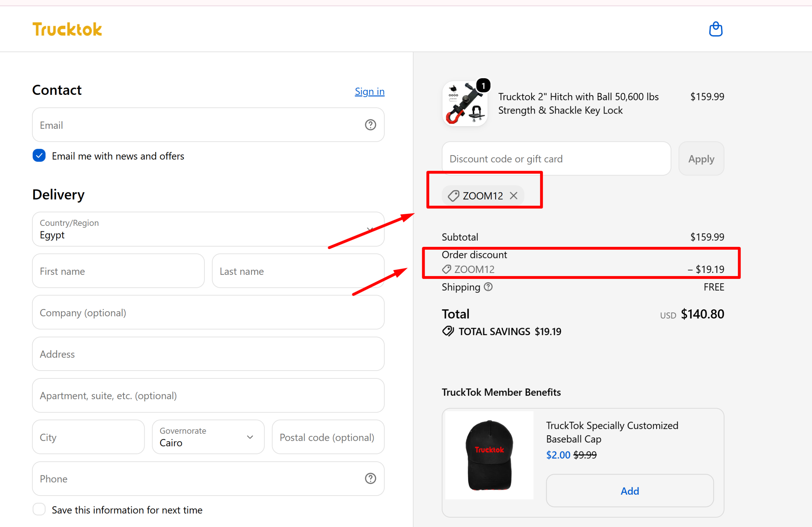Click the Order discount label
This screenshot has width=812, height=527.
coord(474,255)
